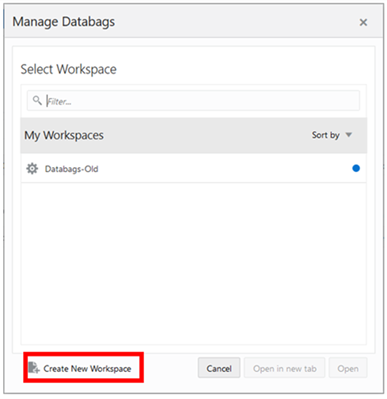Click the blue dot on Databags-Old
This screenshot has width=387, height=399.
point(356,168)
